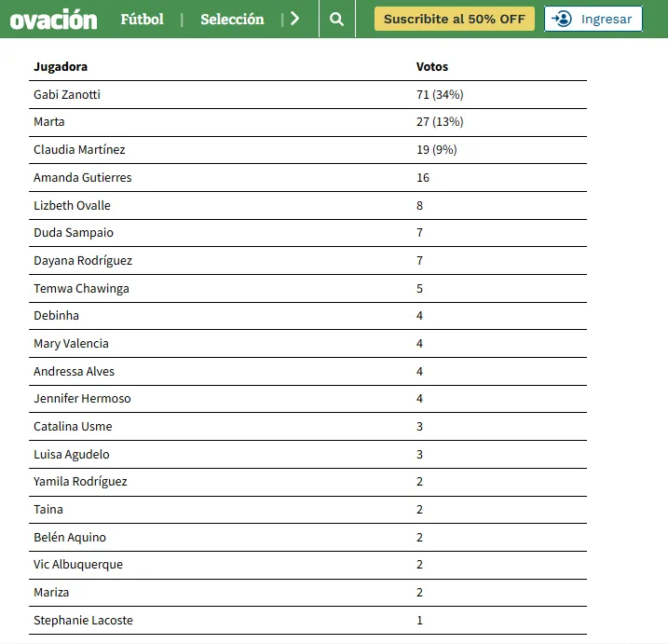Image resolution: width=668 pixels, height=644 pixels.
Task: Click the Vic Albuquerque row
Action: (78, 565)
